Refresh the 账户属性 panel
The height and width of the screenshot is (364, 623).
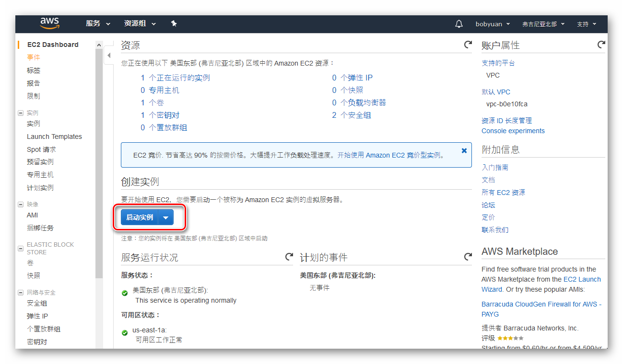pos(601,45)
